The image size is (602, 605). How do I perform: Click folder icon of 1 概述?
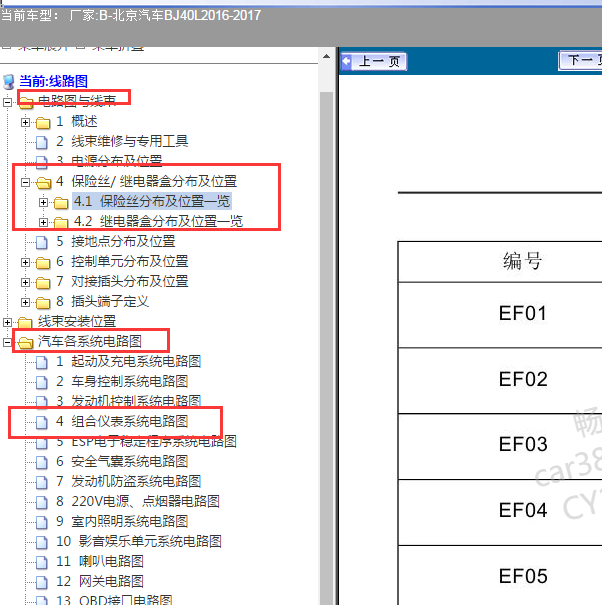point(43,123)
